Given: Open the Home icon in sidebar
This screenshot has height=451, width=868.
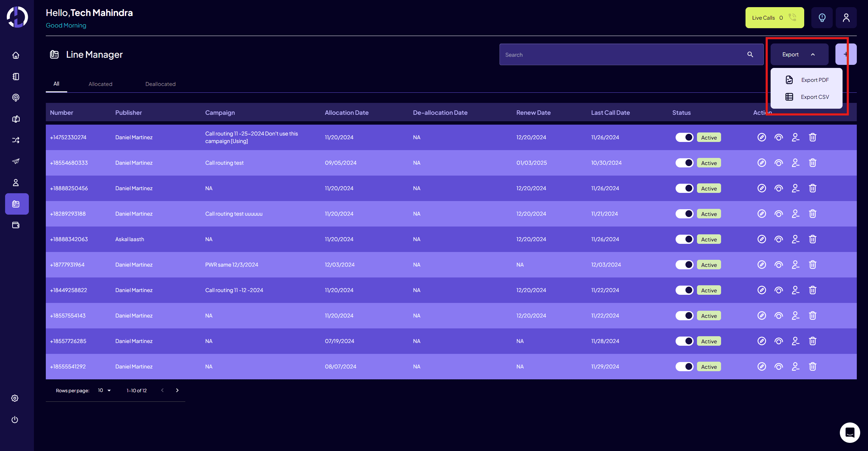Looking at the screenshot, I should click(16, 55).
